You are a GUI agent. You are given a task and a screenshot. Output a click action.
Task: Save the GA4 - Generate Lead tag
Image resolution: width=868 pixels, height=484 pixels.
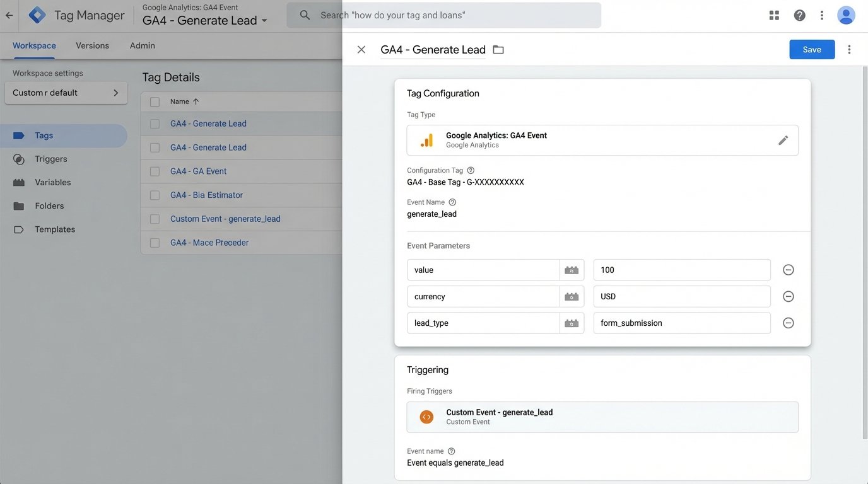(x=811, y=49)
